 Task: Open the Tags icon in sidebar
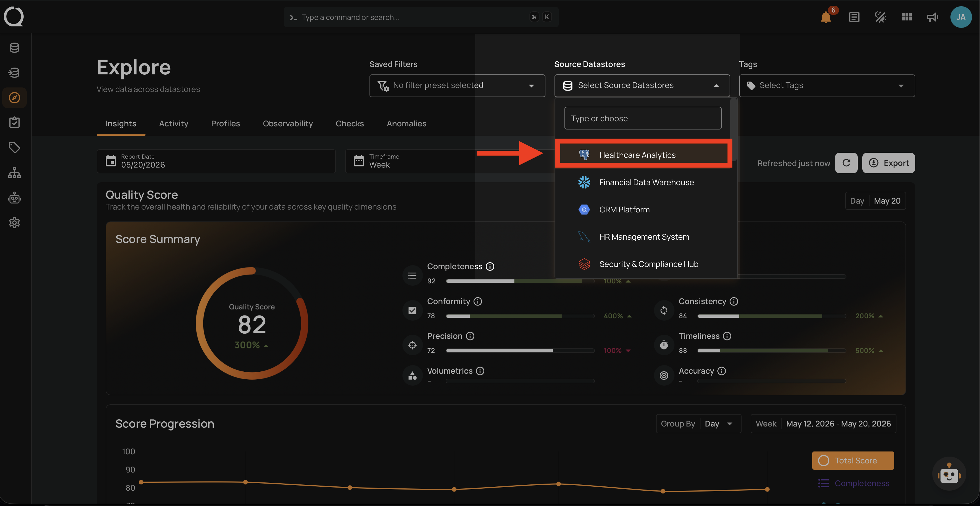14,147
